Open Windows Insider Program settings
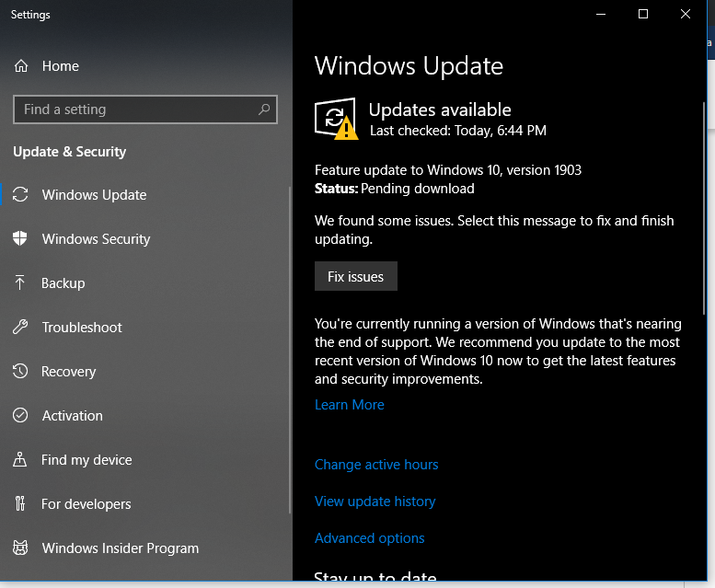 pos(146,548)
